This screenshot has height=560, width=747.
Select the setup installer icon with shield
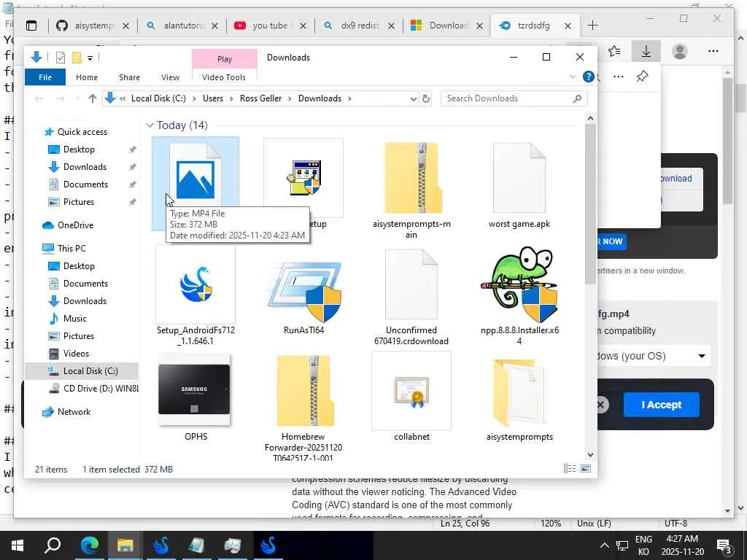click(x=303, y=178)
